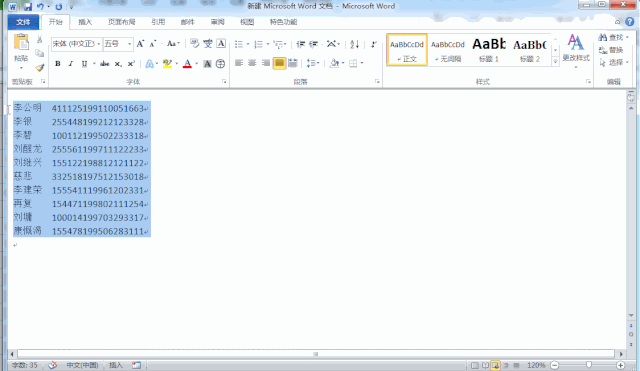Toggle bold formatting

(x=58, y=64)
